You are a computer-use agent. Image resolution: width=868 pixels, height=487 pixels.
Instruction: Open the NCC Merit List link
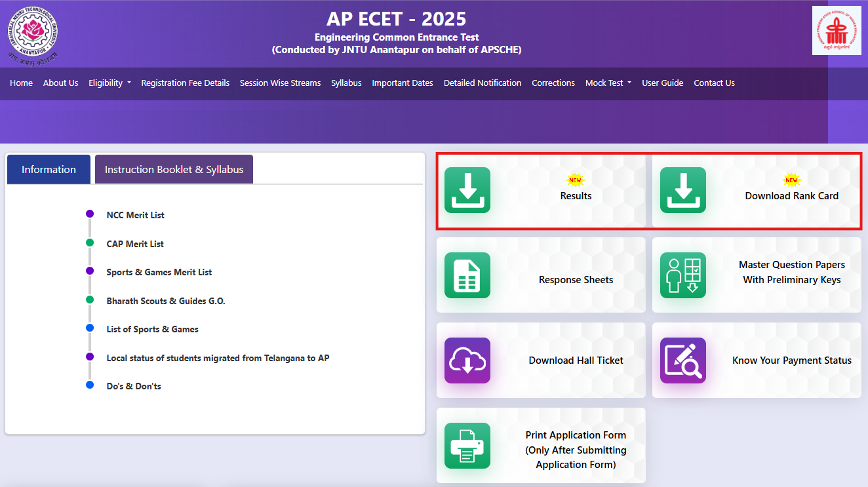point(136,215)
